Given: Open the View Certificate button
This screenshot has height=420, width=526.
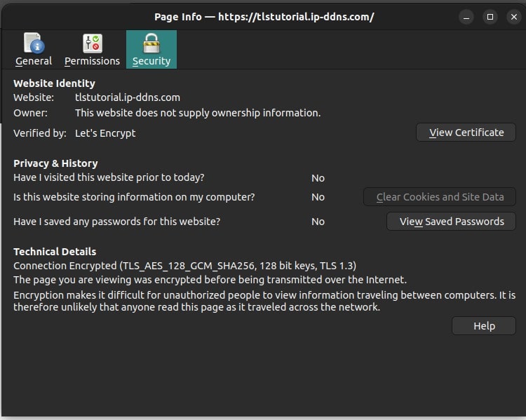Looking at the screenshot, I should pos(466,133).
